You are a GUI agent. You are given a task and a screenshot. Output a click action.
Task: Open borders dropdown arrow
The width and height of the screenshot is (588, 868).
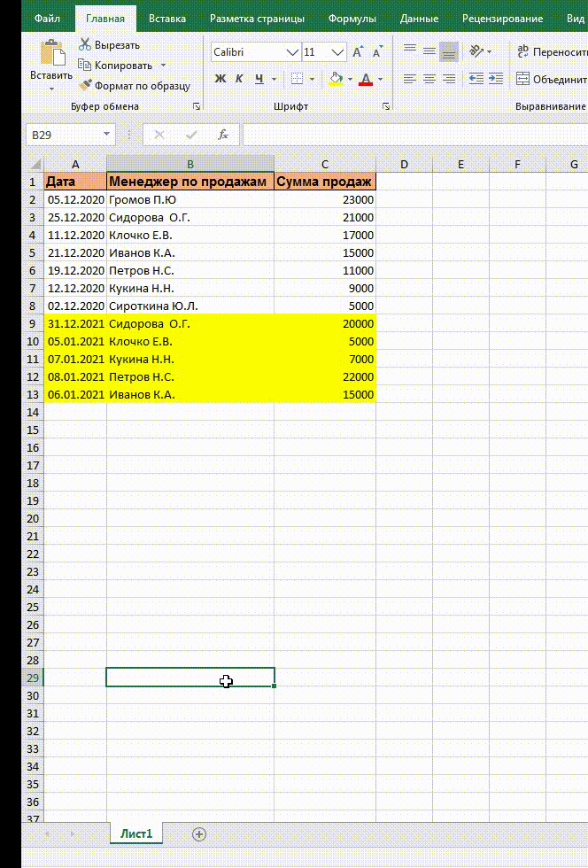point(312,79)
